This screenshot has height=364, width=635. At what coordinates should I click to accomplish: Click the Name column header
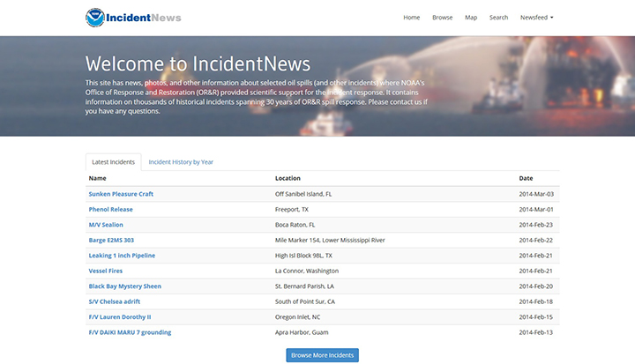tap(98, 178)
